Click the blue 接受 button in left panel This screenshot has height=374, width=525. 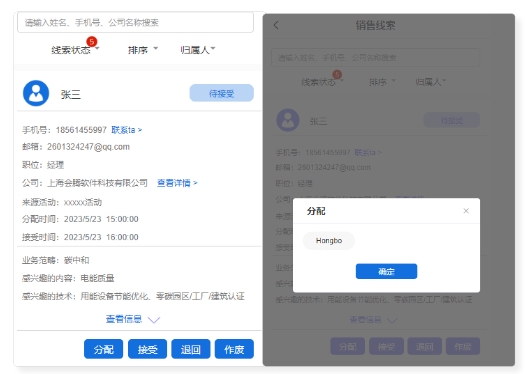click(x=147, y=349)
